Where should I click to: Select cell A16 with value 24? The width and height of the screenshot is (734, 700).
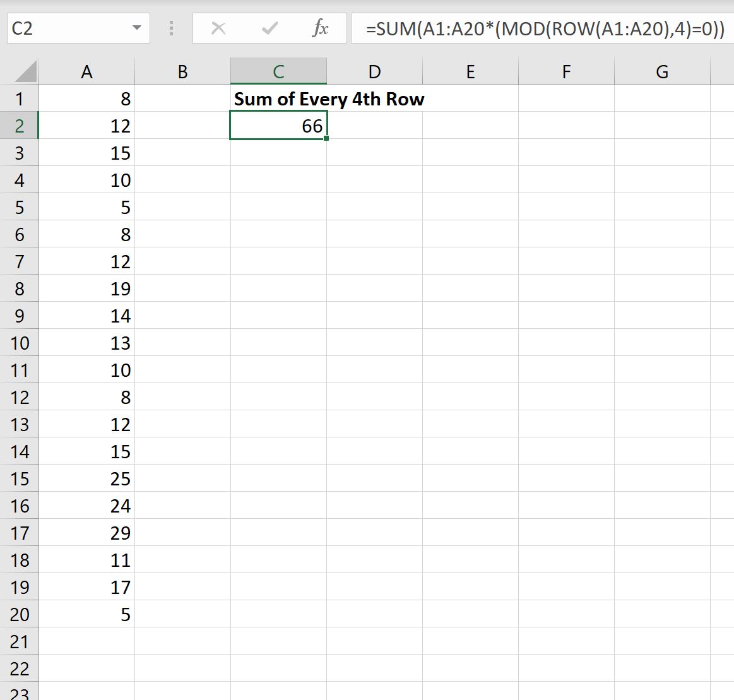[86, 506]
